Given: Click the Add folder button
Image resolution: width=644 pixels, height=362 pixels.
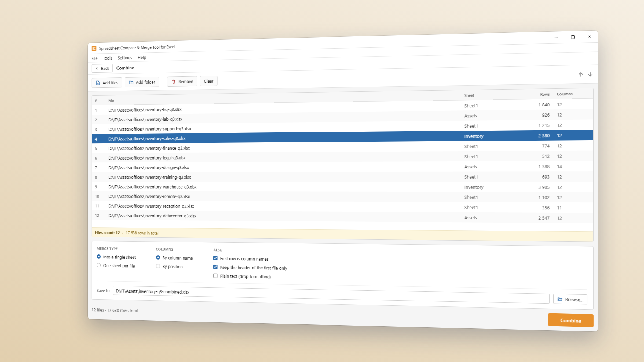Looking at the screenshot, I should pyautogui.click(x=142, y=82).
